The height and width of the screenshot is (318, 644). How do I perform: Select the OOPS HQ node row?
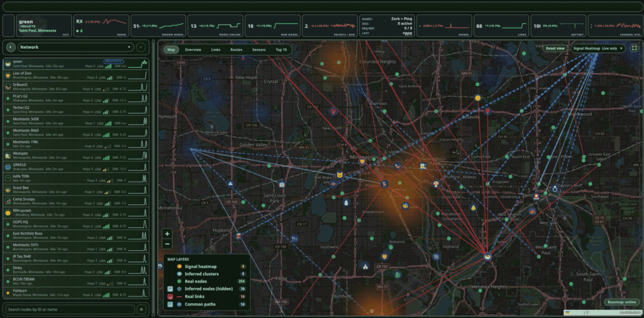(76, 224)
